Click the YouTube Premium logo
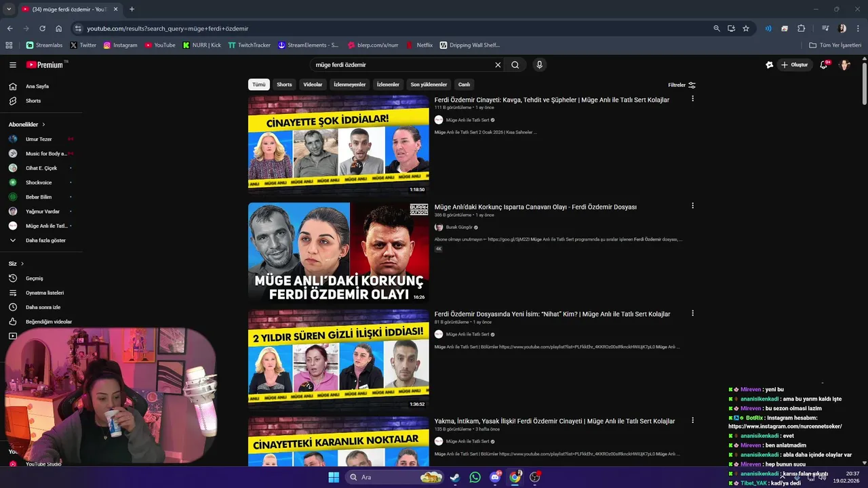 point(45,65)
